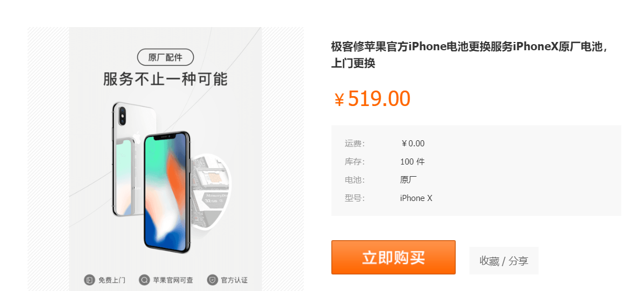Open the 收藏 / 分享 favorite and share button
This screenshot has height=291, width=644.
pyautogui.click(x=504, y=261)
